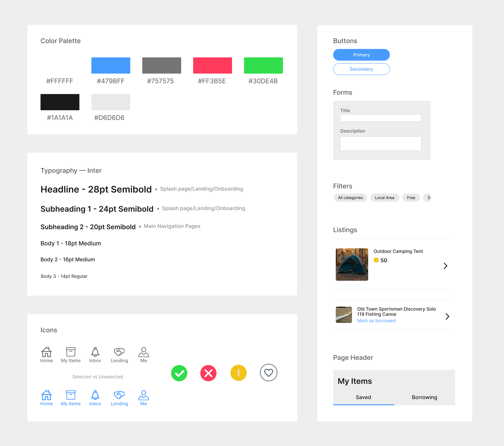Viewport: 504px width, 446px height.
Task: Click the blue My Items box icon
Action: (71, 395)
